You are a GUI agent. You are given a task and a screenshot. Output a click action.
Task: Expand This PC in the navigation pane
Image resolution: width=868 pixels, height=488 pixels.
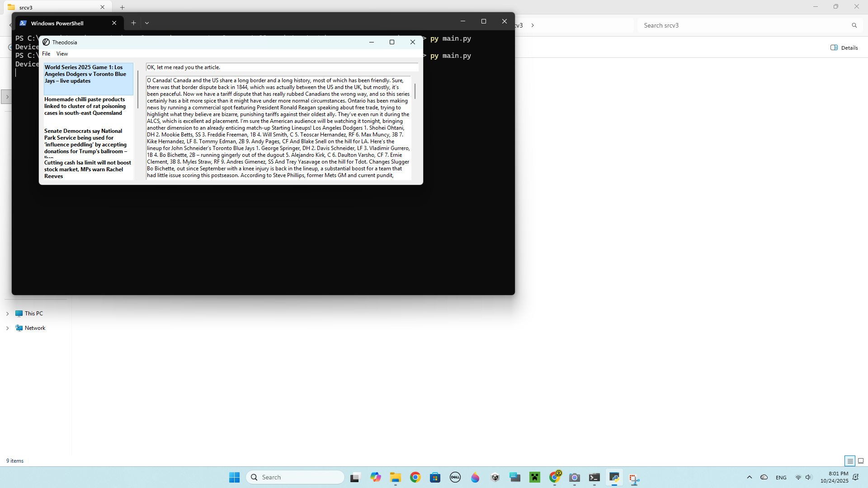8,313
